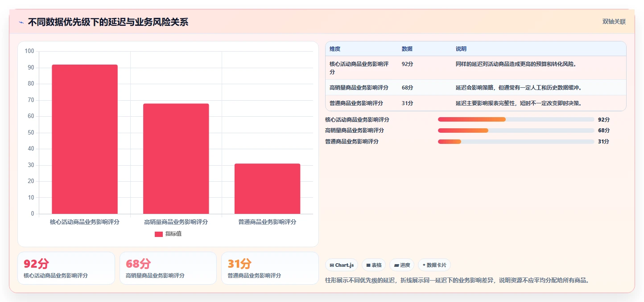Click the 92分 progress bar
Screen dimensions: 644x302
point(516,119)
